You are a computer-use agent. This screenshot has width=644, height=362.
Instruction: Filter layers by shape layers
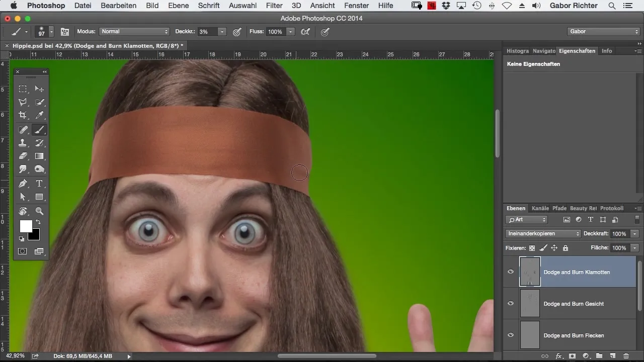pos(603,220)
